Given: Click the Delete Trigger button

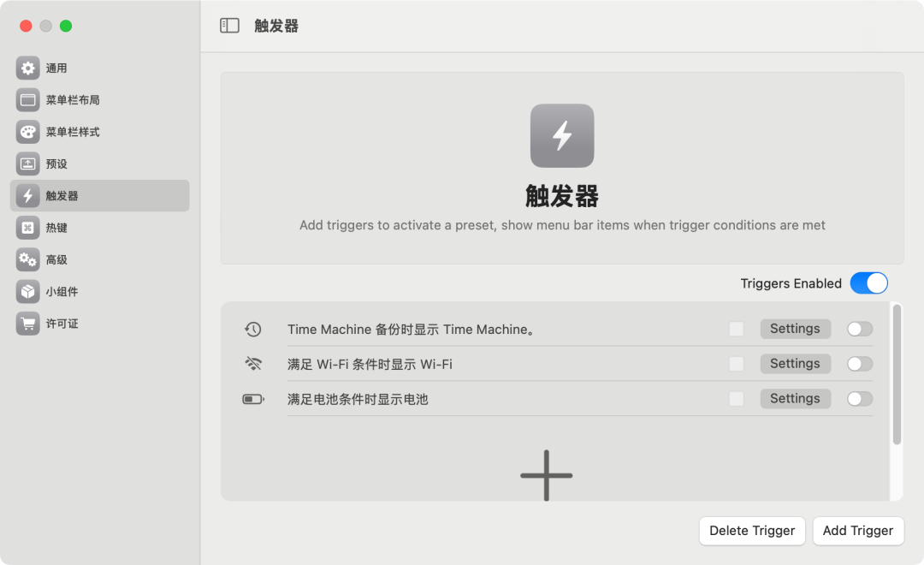Looking at the screenshot, I should pos(752,531).
